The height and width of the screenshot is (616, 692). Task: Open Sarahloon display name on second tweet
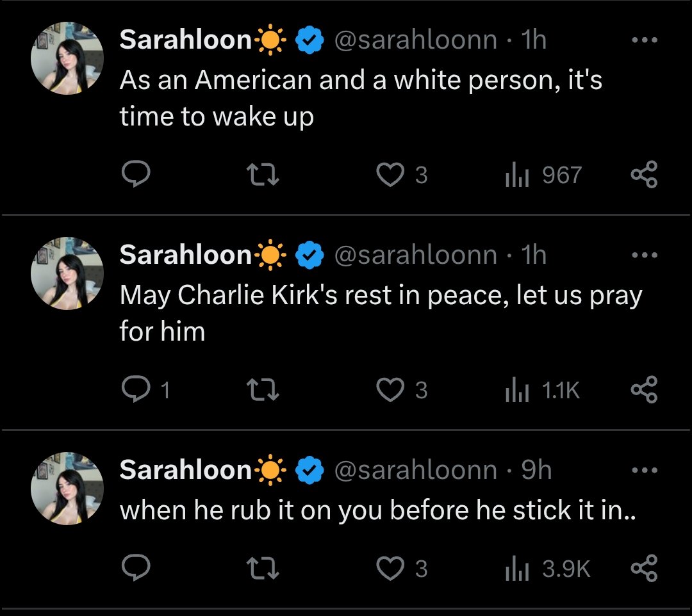point(185,255)
